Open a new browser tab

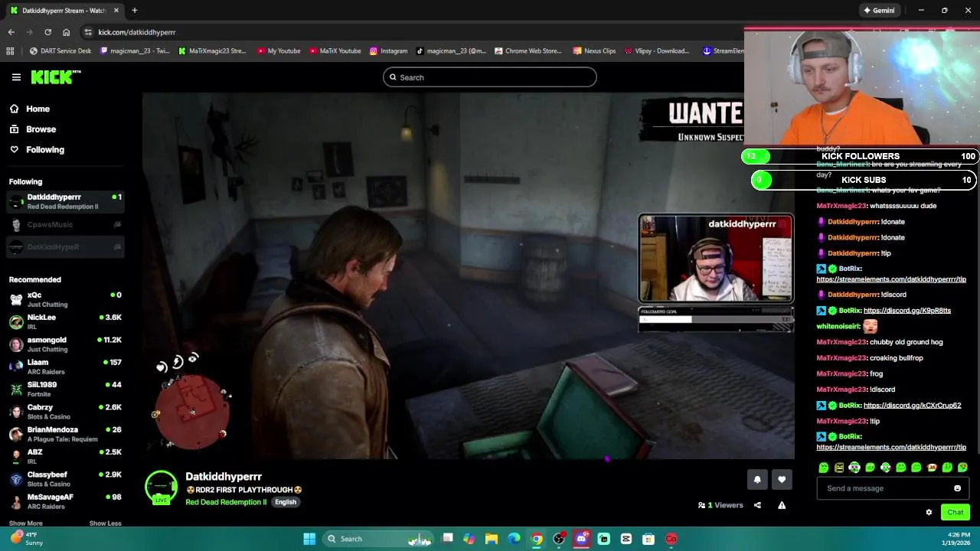point(134,11)
